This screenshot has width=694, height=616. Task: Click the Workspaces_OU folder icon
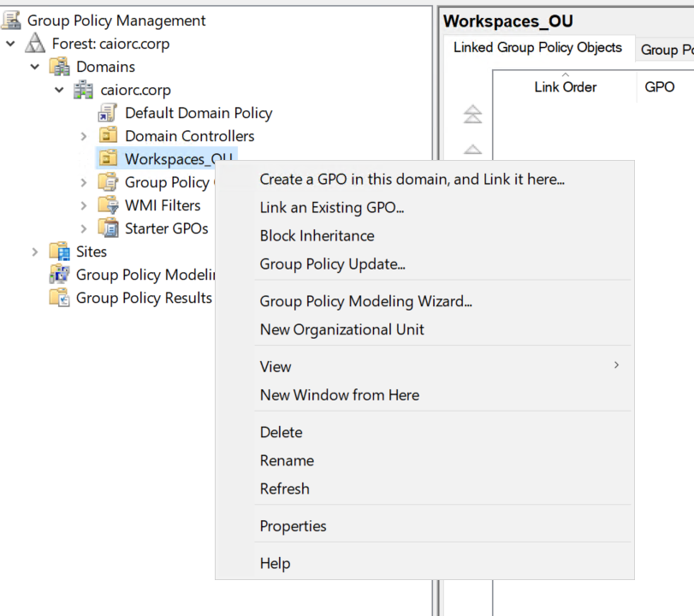click(x=108, y=158)
